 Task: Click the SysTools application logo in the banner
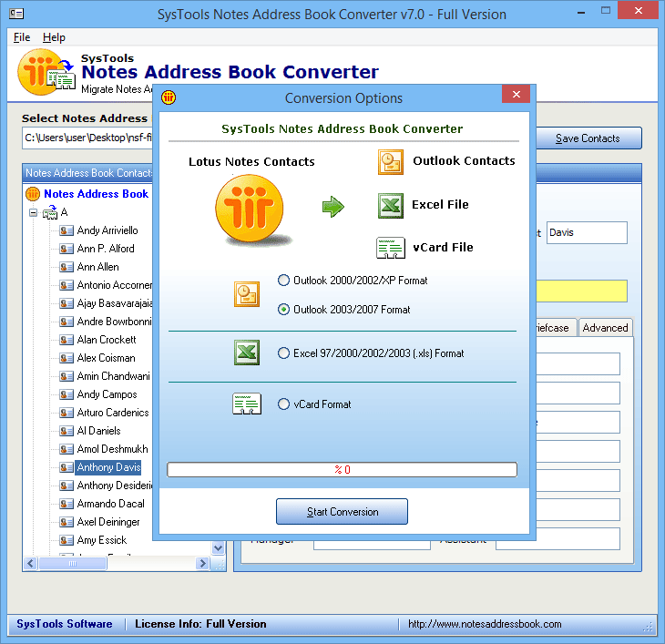[x=46, y=72]
